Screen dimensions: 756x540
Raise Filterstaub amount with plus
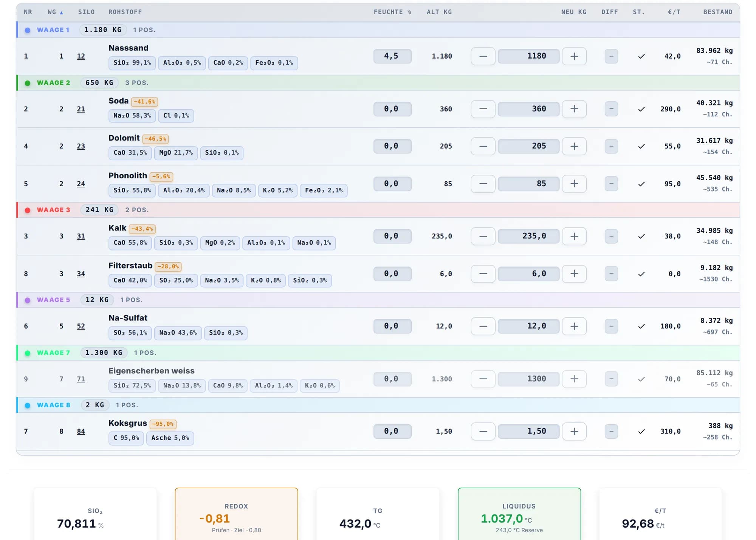[x=574, y=274]
